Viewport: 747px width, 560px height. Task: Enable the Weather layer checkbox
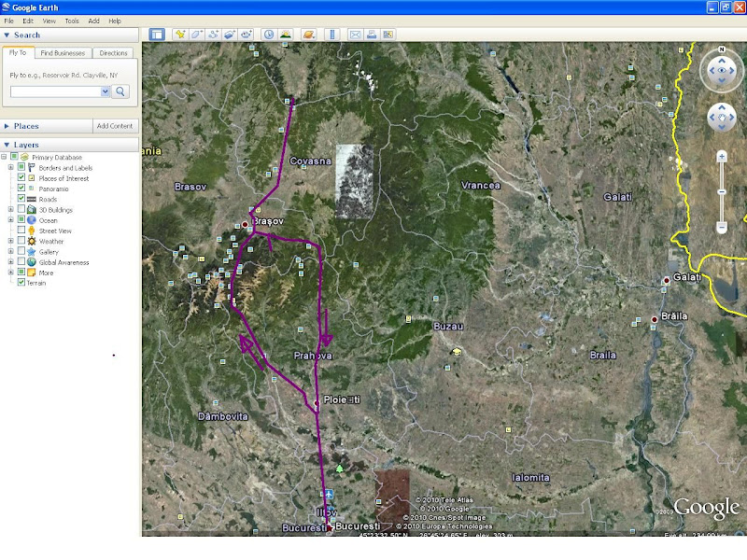click(x=21, y=241)
